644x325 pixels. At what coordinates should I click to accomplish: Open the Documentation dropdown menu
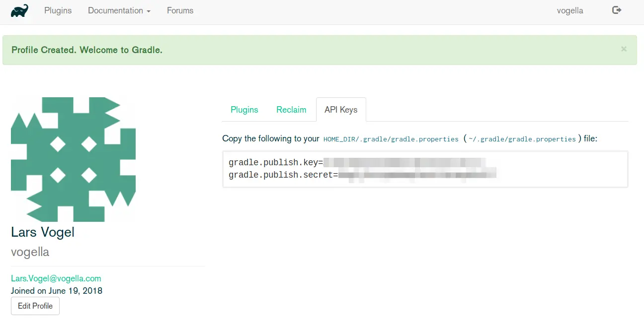tap(119, 10)
